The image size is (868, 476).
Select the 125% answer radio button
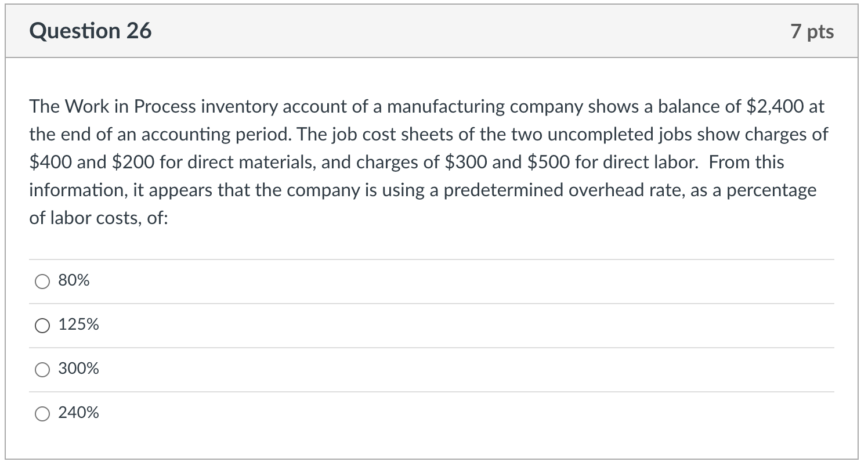point(41,325)
